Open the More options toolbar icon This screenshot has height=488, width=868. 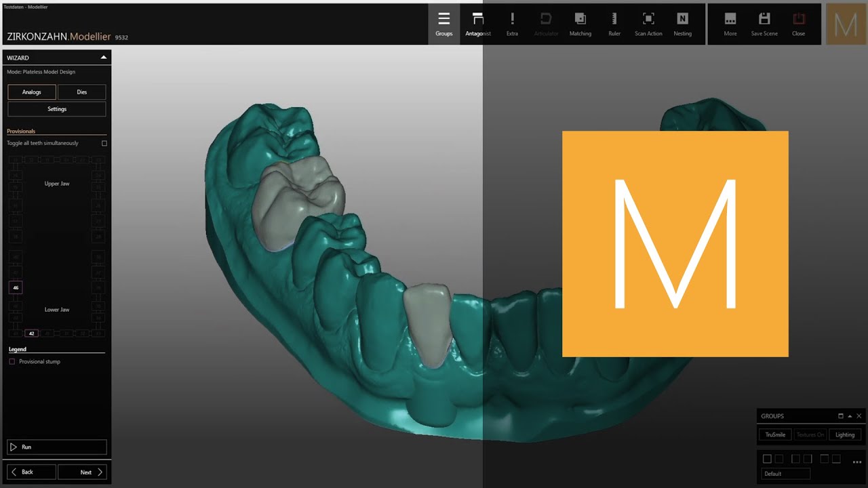coord(730,24)
